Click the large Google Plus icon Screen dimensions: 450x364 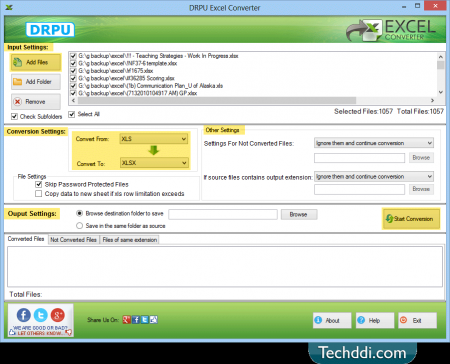57,315
